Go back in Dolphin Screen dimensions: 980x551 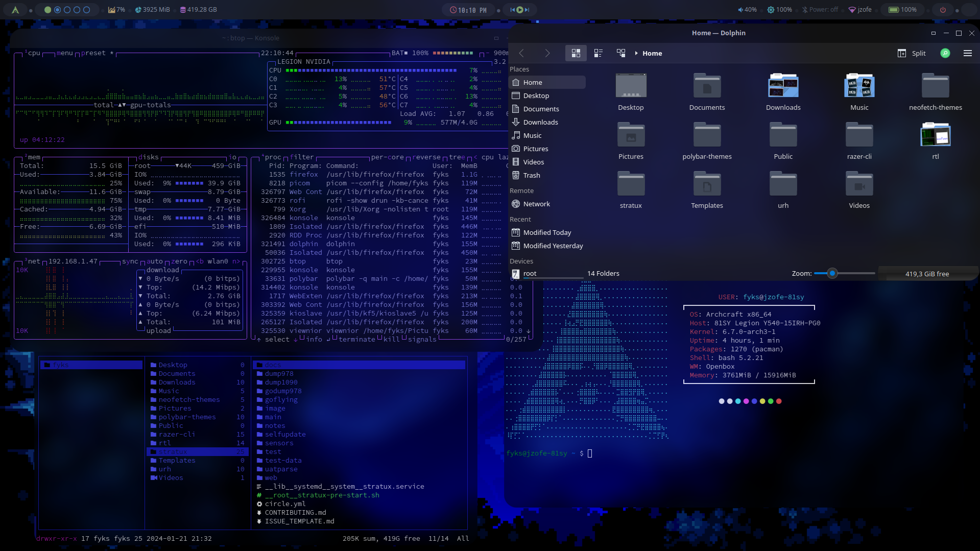point(521,53)
